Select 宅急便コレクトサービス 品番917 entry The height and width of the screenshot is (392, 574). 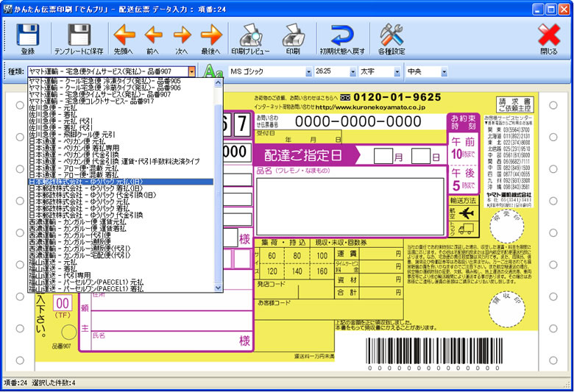coord(121,101)
